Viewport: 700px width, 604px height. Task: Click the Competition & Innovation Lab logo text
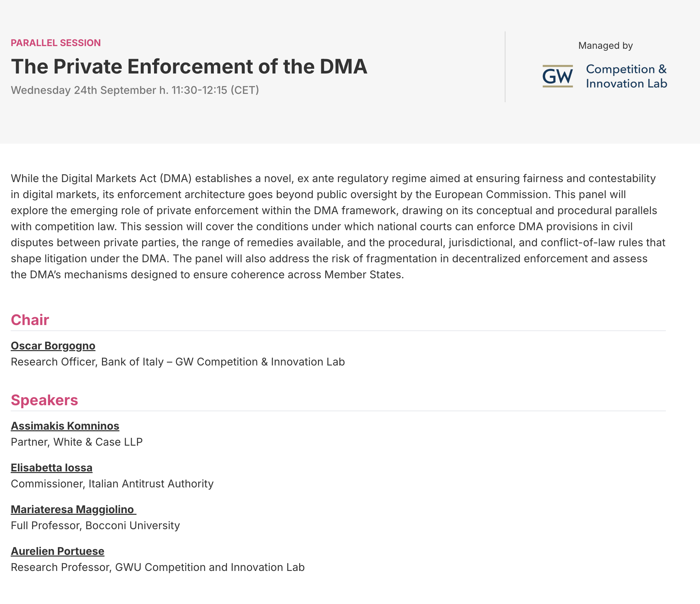(x=626, y=76)
